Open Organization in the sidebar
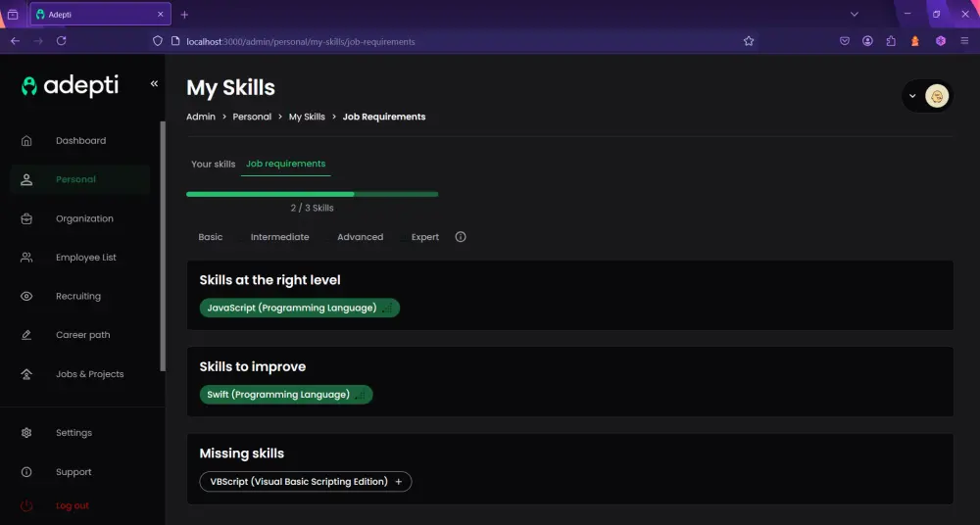The image size is (980, 525). pos(80,218)
